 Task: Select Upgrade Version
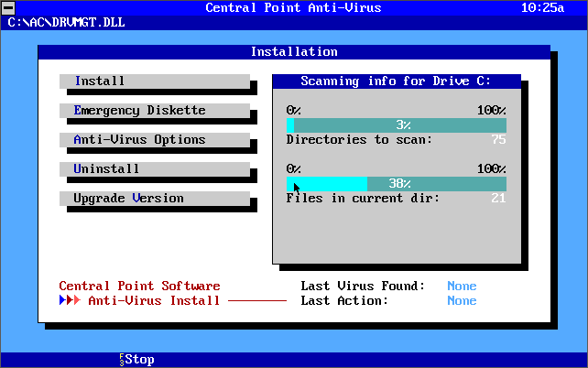(154, 199)
